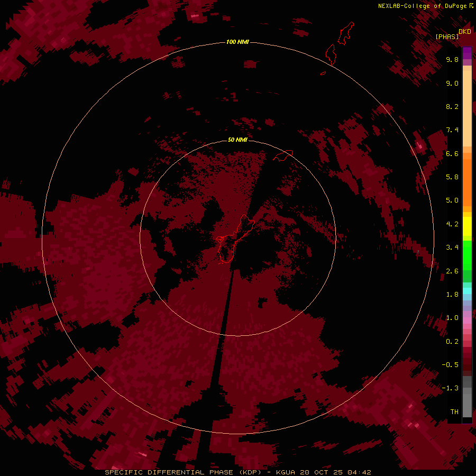The width and height of the screenshot is (476, 476).
Task: Select the 1.8 legend value
Action: pos(452,295)
